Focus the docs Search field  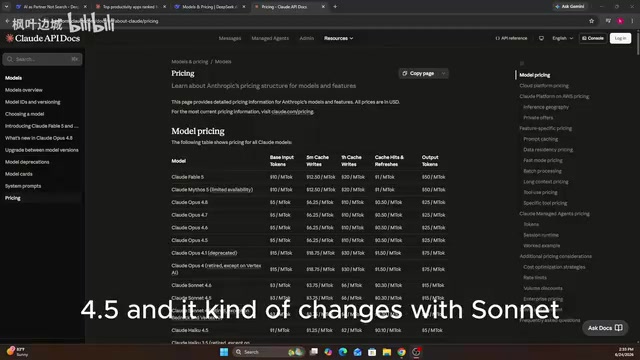[42, 59]
